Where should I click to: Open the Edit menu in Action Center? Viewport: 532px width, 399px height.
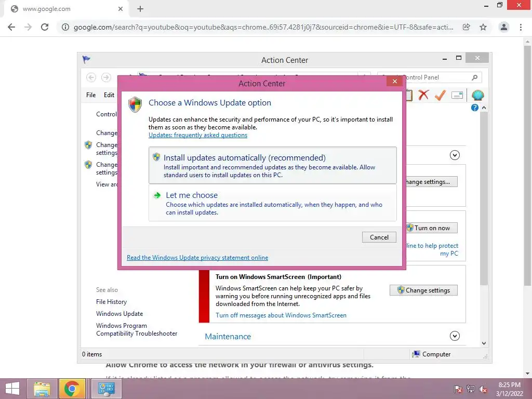(x=109, y=95)
